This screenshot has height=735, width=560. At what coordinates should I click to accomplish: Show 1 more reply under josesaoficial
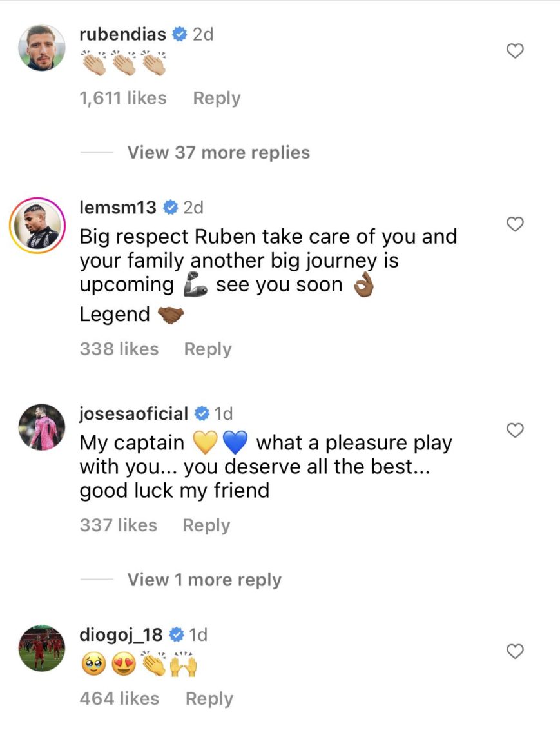pos(204,579)
